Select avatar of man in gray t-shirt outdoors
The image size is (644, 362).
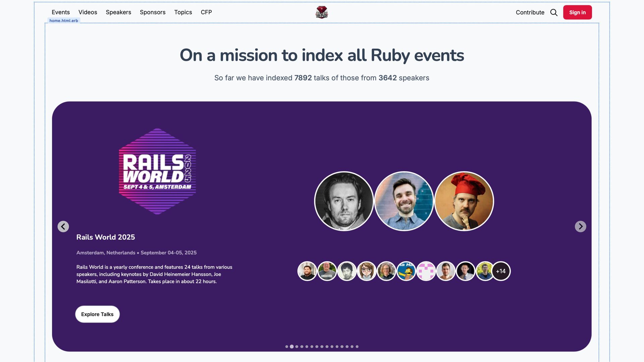pos(327,271)
